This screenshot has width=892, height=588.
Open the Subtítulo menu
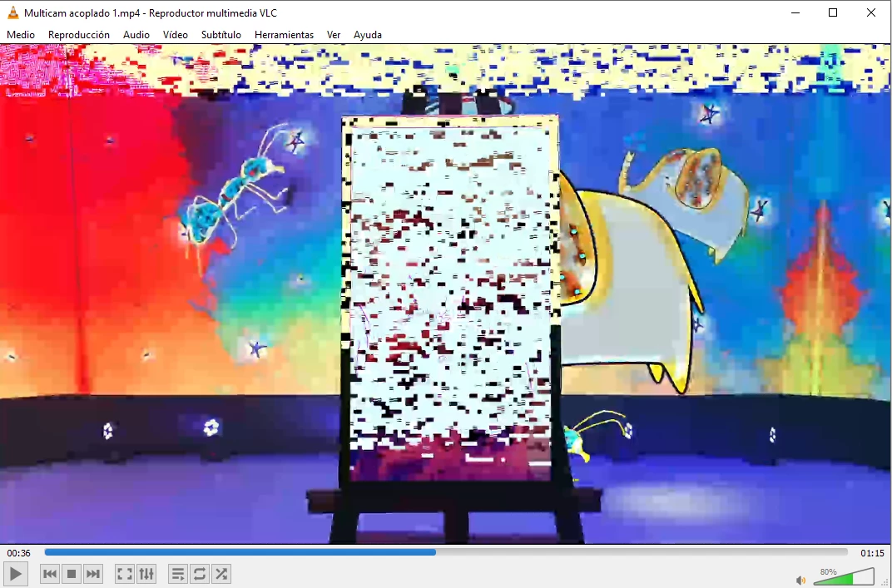[x=221, y=35]
